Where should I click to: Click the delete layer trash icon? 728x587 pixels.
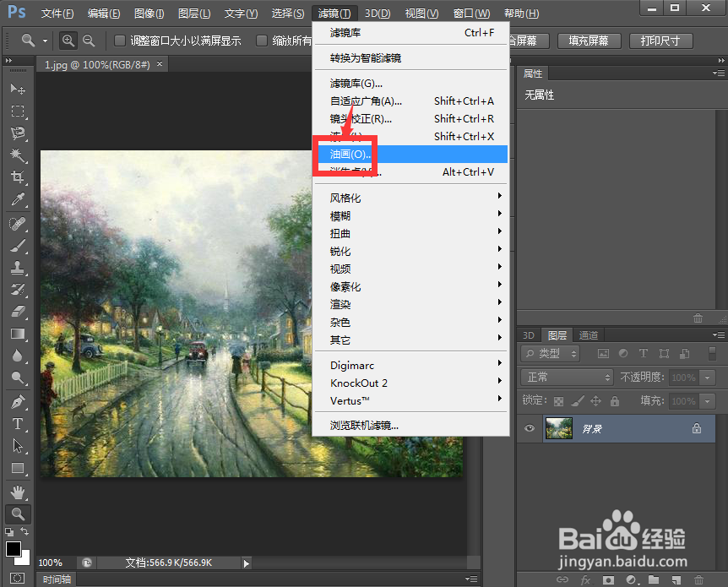[698, 579]
